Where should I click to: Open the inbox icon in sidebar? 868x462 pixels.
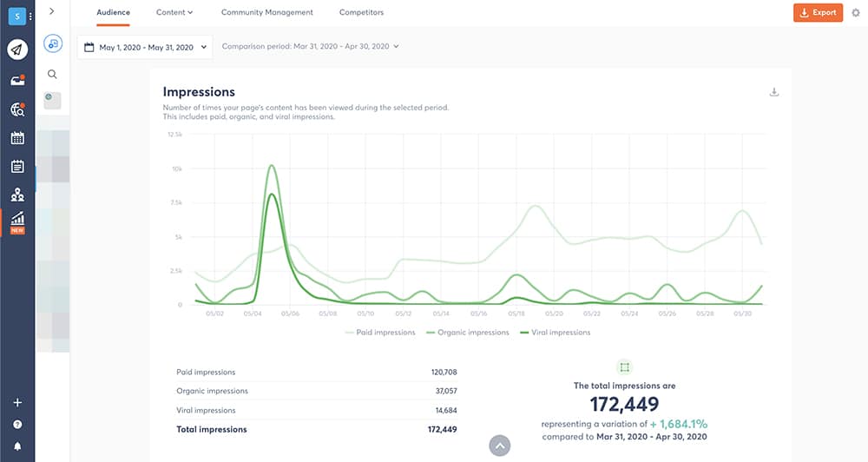coord(17,80)
